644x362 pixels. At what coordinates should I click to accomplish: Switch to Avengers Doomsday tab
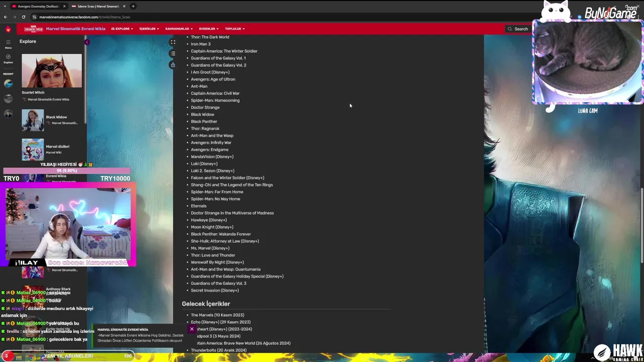38,6
